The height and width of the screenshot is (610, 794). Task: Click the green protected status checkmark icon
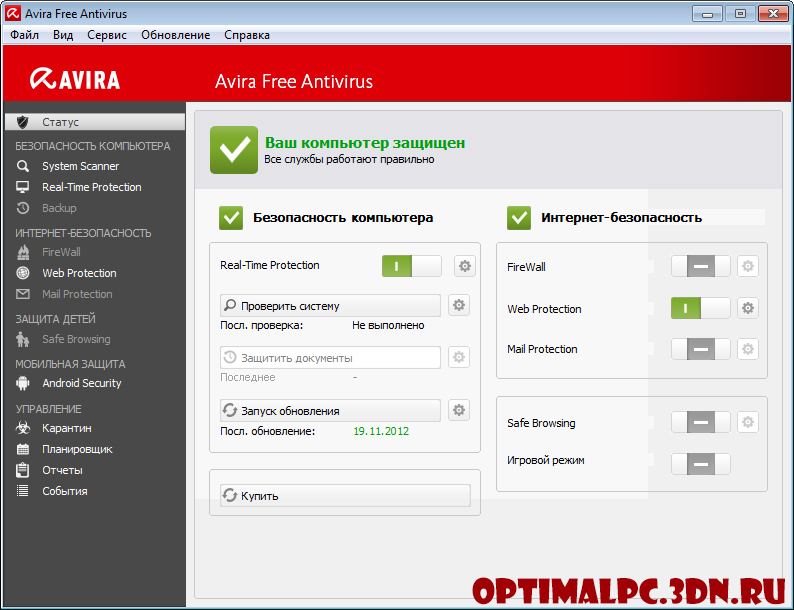point(234,150)
